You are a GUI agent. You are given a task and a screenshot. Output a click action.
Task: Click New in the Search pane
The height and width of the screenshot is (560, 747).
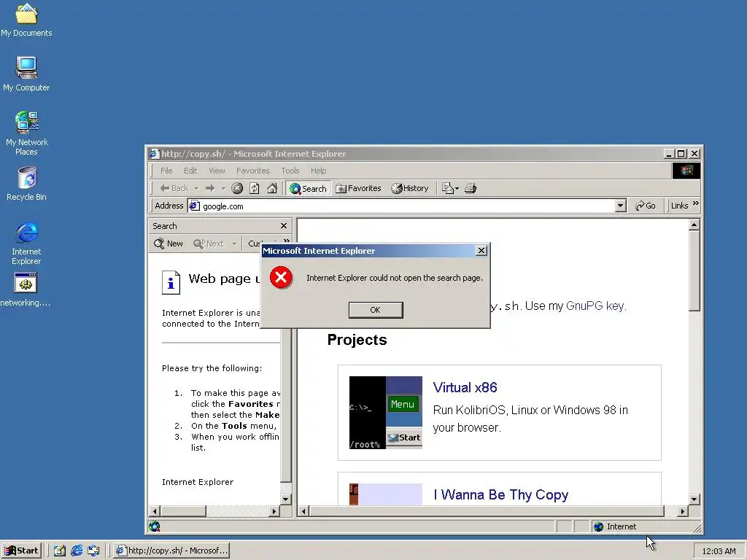coord(169,244)
